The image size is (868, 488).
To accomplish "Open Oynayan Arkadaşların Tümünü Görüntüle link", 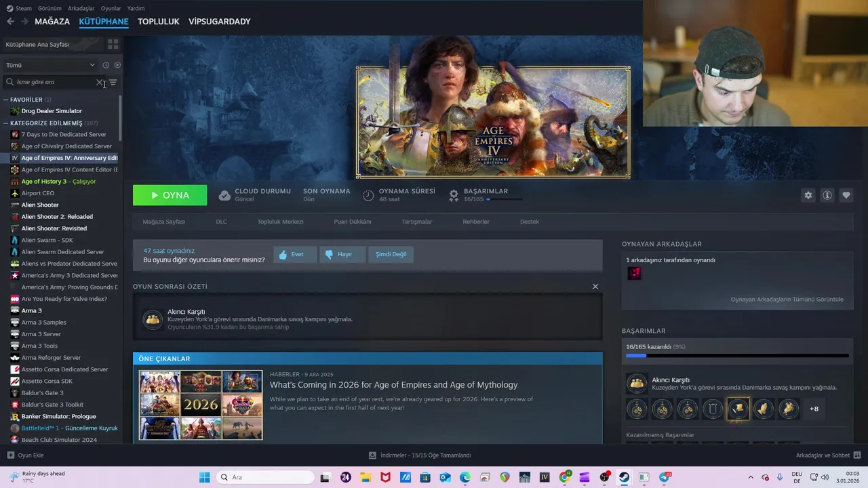I will (787, 299).
